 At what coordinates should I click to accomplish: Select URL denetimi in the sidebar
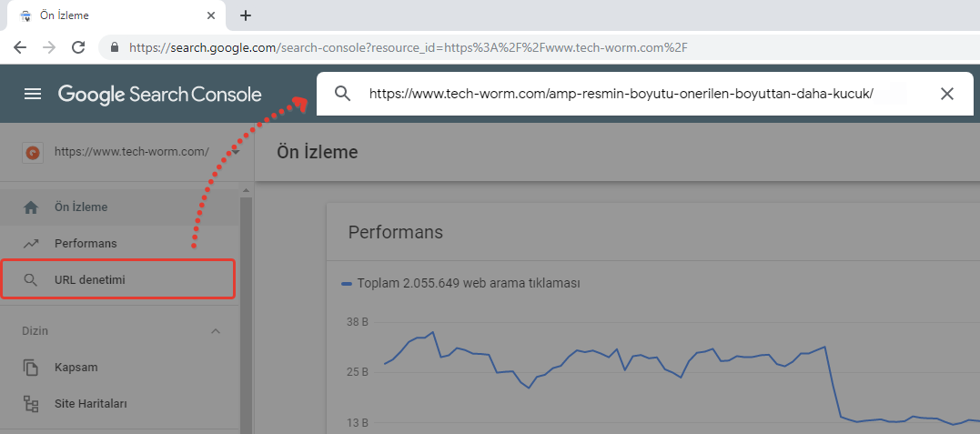[x=89, y=280]
